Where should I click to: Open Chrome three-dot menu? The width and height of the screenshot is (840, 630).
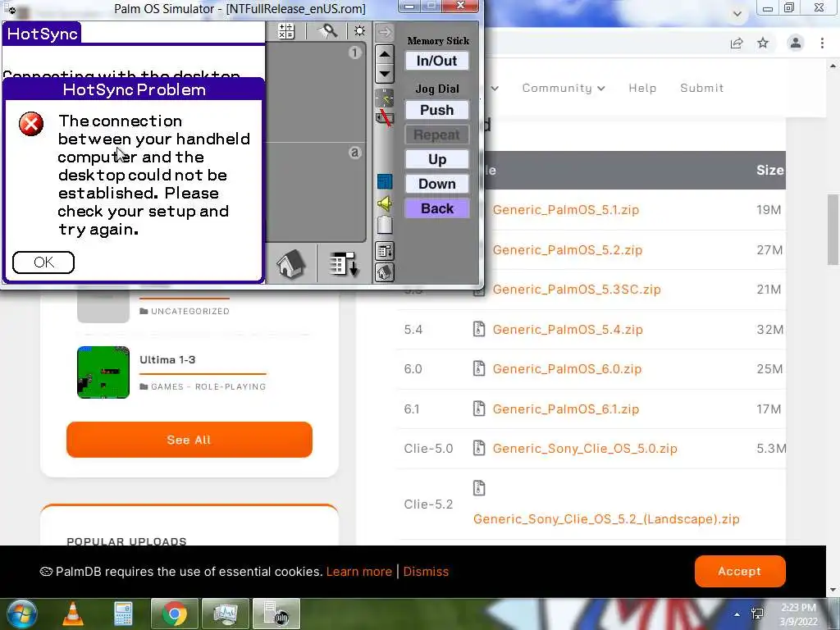coord(822,43)
